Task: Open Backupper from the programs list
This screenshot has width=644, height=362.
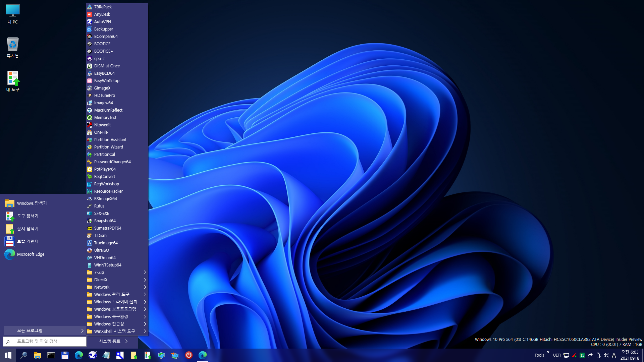Action: click(117, 29)
